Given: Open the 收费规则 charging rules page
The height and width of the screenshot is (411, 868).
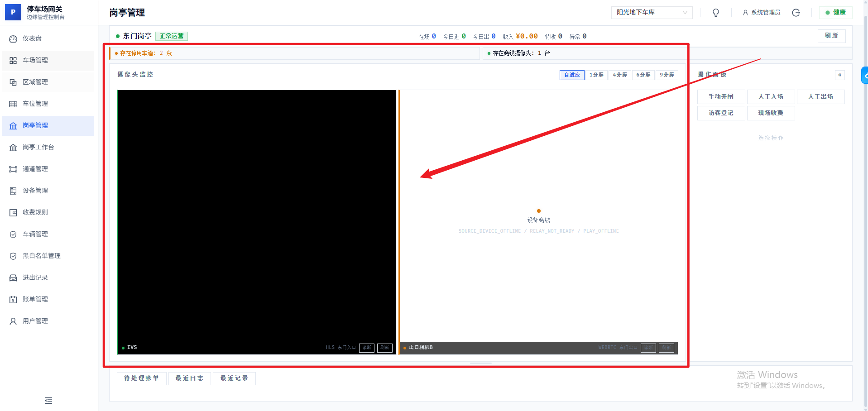Looking at the screenshot, I should tap(35, 212).
